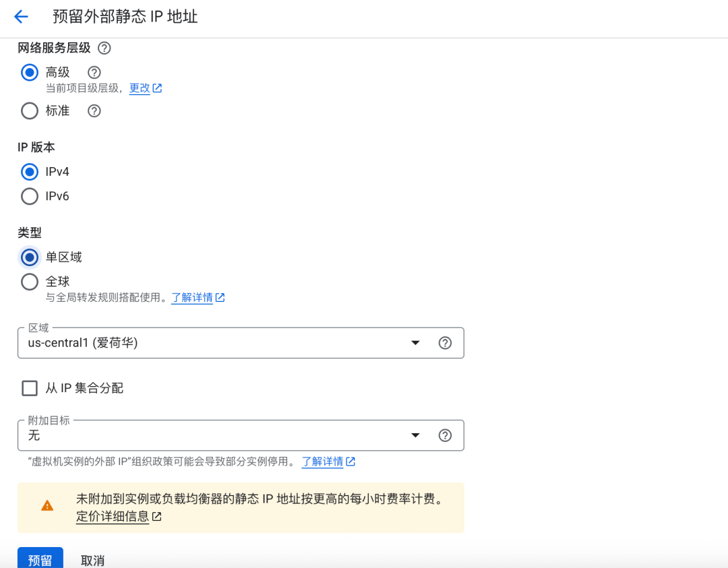Click the orange warning triangle icon

coord(47,505)
